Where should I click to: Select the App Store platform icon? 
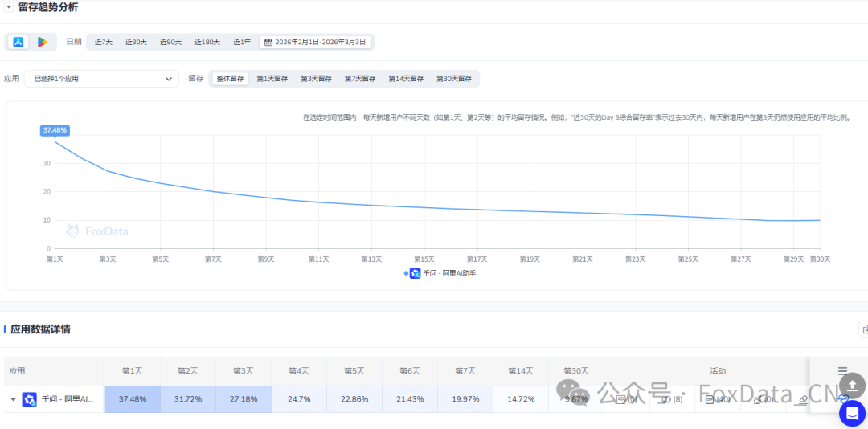[x=18, y=42]
